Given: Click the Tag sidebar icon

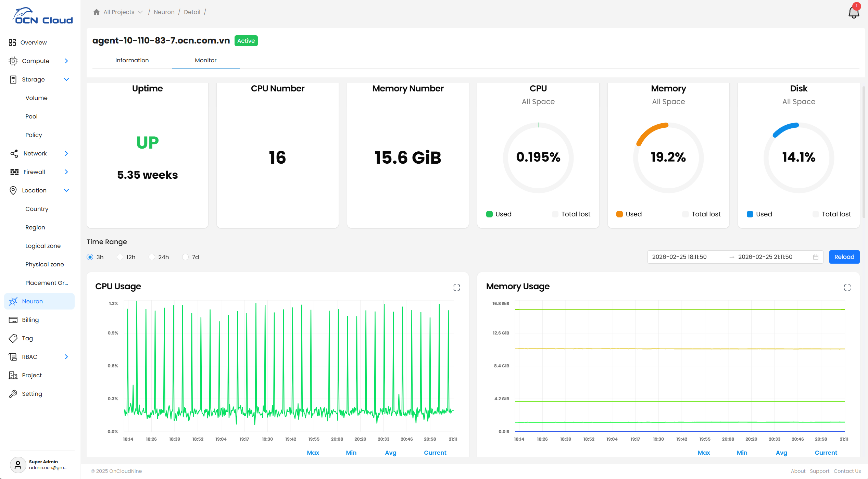Looking at the screenshot, I should pyautogui.click(x=13, y=338).
